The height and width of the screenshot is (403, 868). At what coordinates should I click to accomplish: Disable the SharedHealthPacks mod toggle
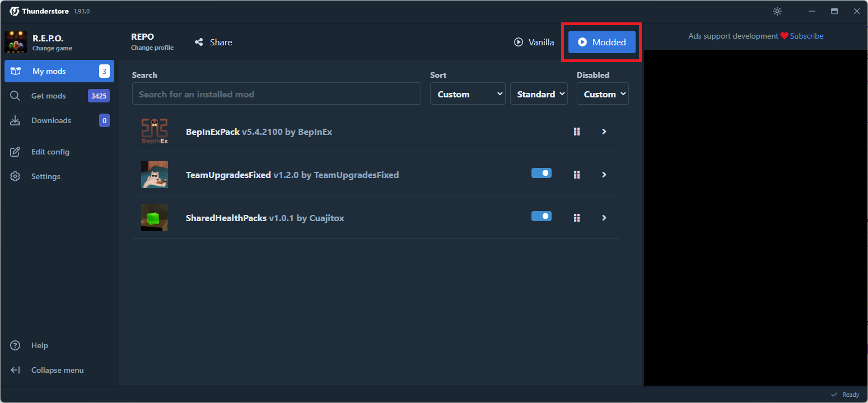click(x=542, y=216)
